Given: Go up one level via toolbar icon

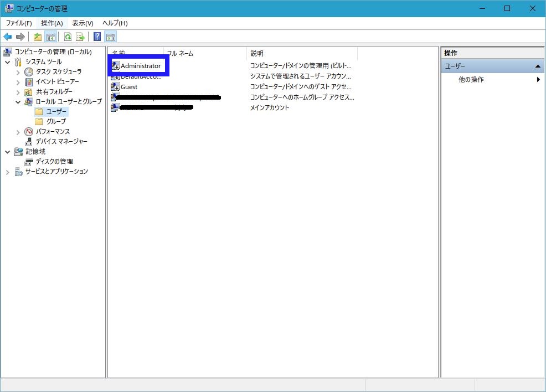Looking at the screenshot, I should 38,37.
